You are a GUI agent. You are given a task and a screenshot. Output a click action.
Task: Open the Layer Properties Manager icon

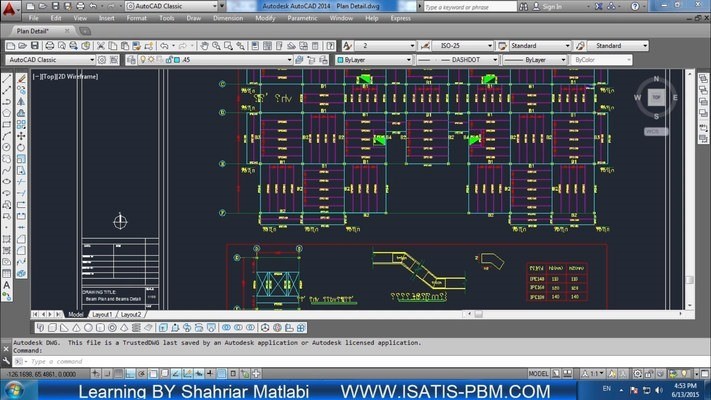click(131, 60)
